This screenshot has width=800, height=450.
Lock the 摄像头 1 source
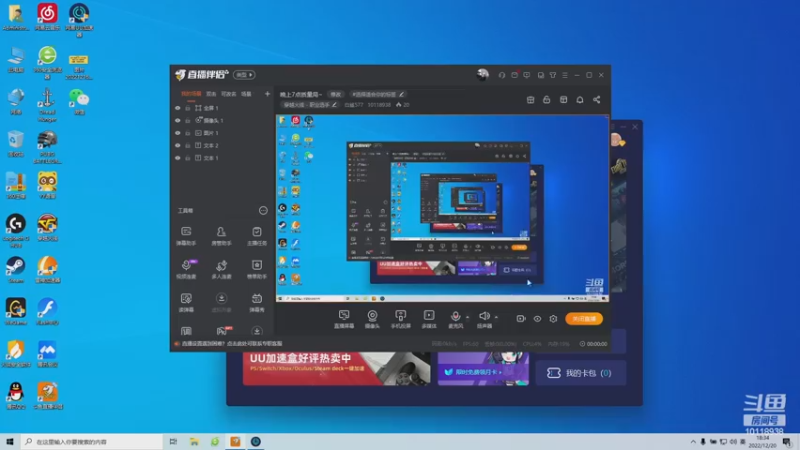click(x=188, y=120)
